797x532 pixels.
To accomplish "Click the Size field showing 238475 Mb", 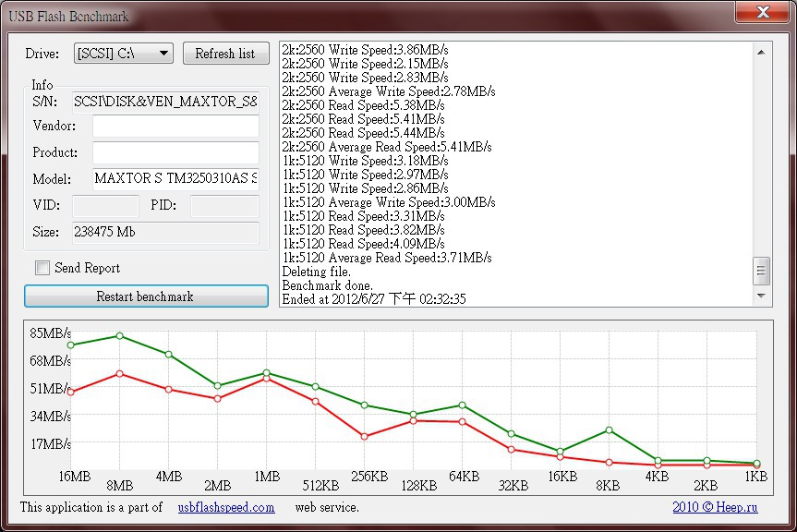I will click(x=164, y=232).
